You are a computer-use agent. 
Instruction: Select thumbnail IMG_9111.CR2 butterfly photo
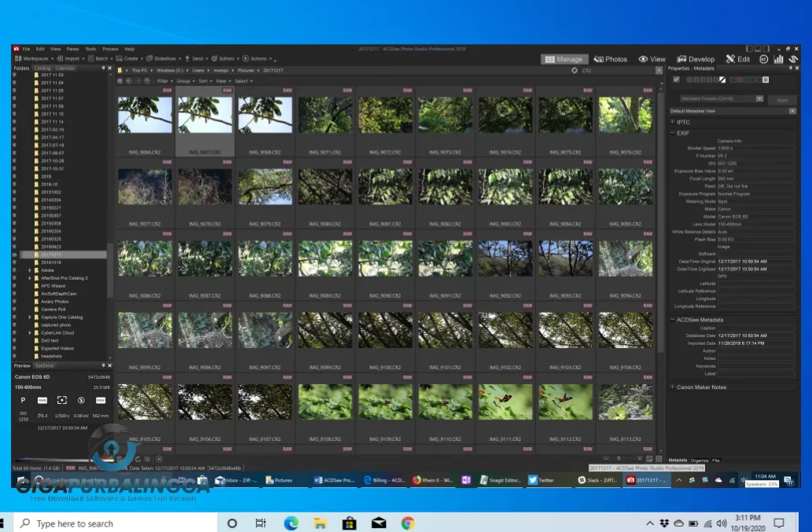(505, 409)
